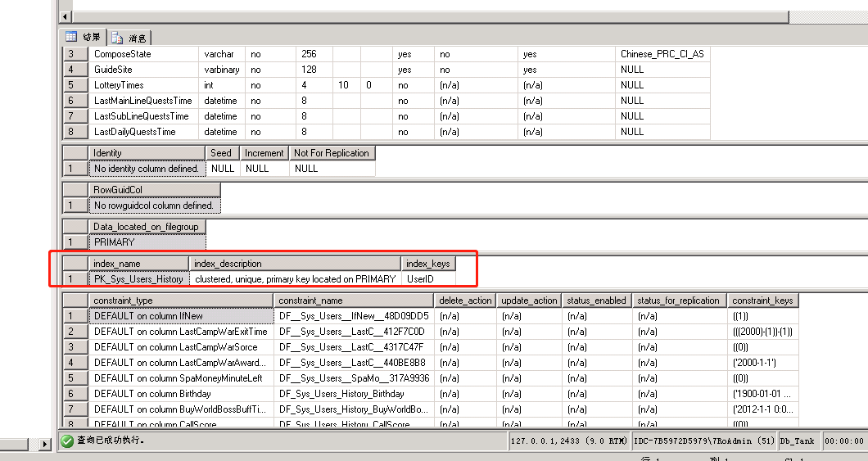The width and height of the screenshot is (868, 461).
Task: Select the delete_action column header
Action: (x=465, y=301)
